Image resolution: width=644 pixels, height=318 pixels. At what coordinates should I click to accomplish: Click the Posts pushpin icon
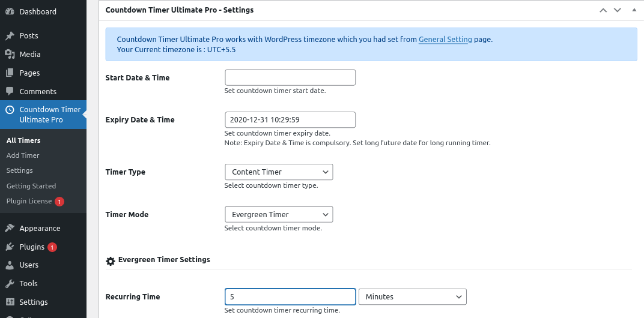pos(10,35)
